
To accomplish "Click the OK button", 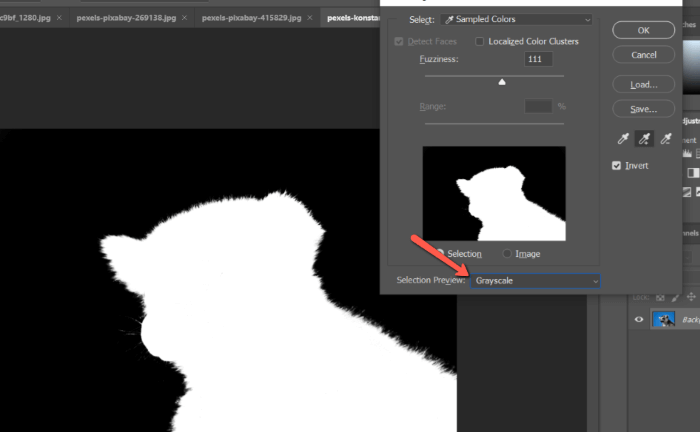I will pos(643,30).
